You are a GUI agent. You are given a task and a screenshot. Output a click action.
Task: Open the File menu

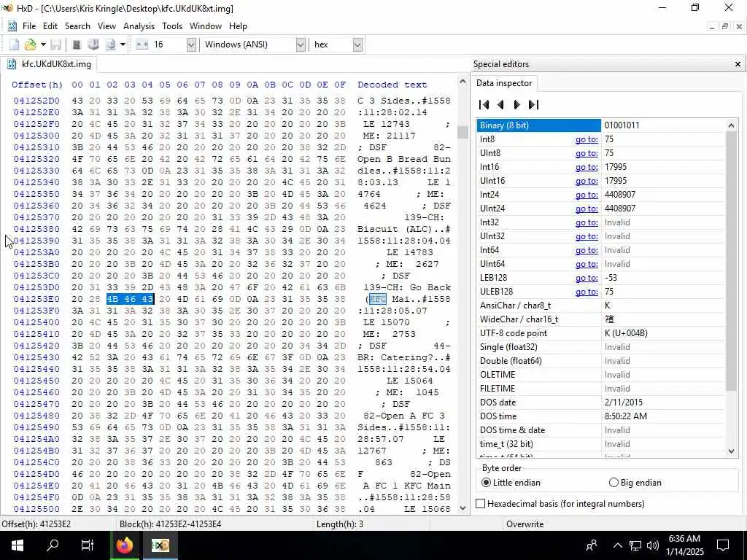tap(28, 26)
